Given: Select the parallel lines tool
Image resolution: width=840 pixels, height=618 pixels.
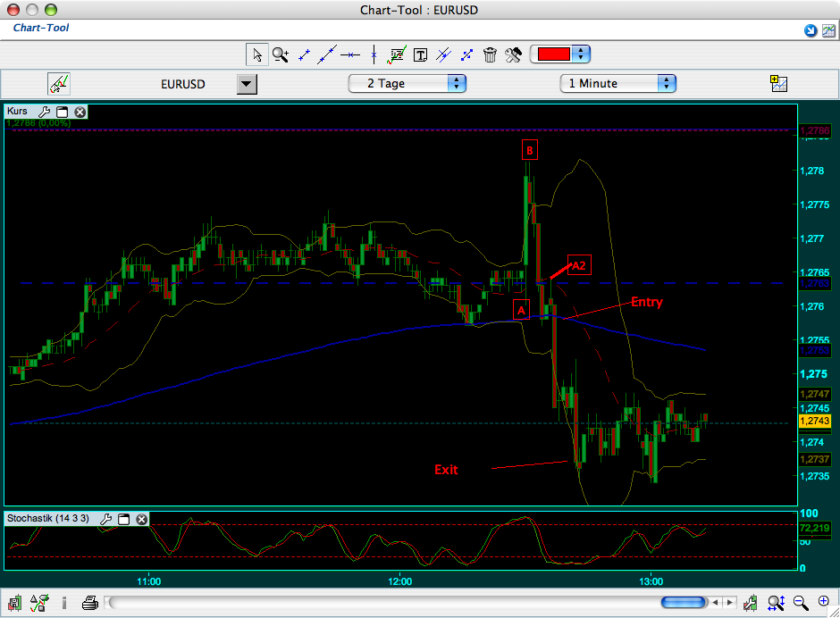Looking at the screenshot, I should 443,54.
